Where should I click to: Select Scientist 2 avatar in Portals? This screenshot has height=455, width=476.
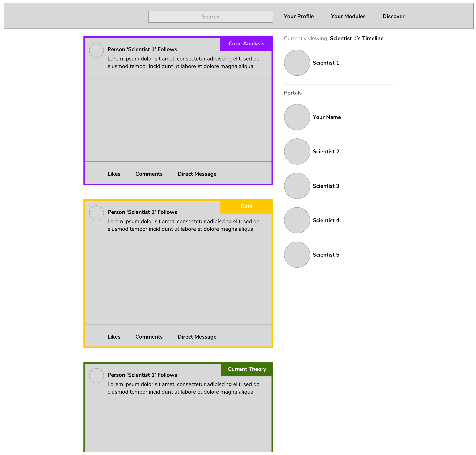point(297,151)
